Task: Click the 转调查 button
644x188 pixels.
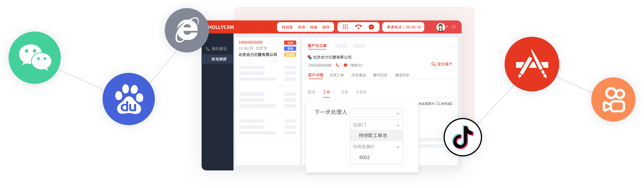Action: 287,27
